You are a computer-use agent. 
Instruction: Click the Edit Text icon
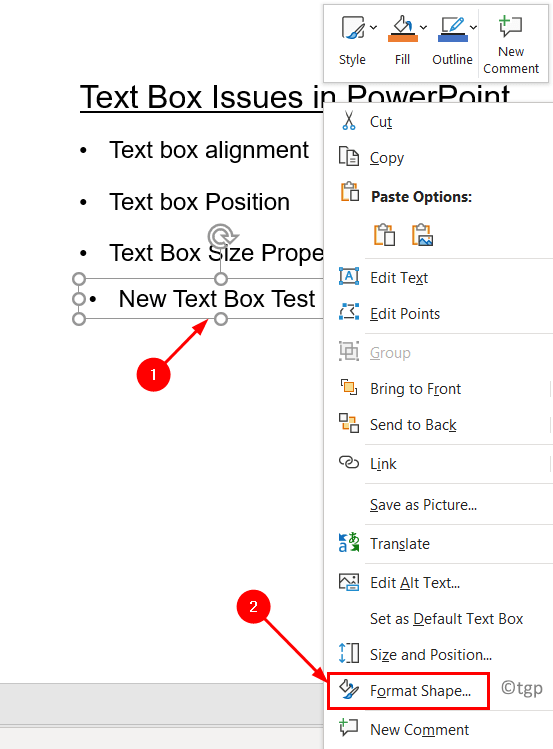pyautogui.click(x=349, y=276)
